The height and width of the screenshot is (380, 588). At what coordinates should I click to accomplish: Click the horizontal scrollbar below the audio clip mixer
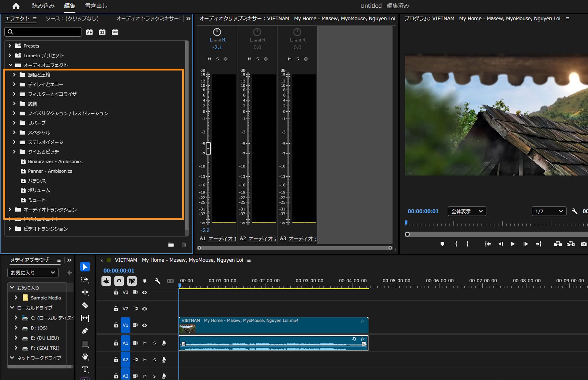pos(294,248)
